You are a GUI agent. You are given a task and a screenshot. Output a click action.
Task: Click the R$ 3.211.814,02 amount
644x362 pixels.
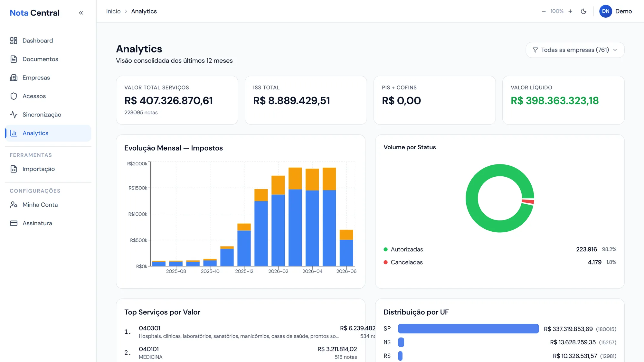tap(337, 349)
